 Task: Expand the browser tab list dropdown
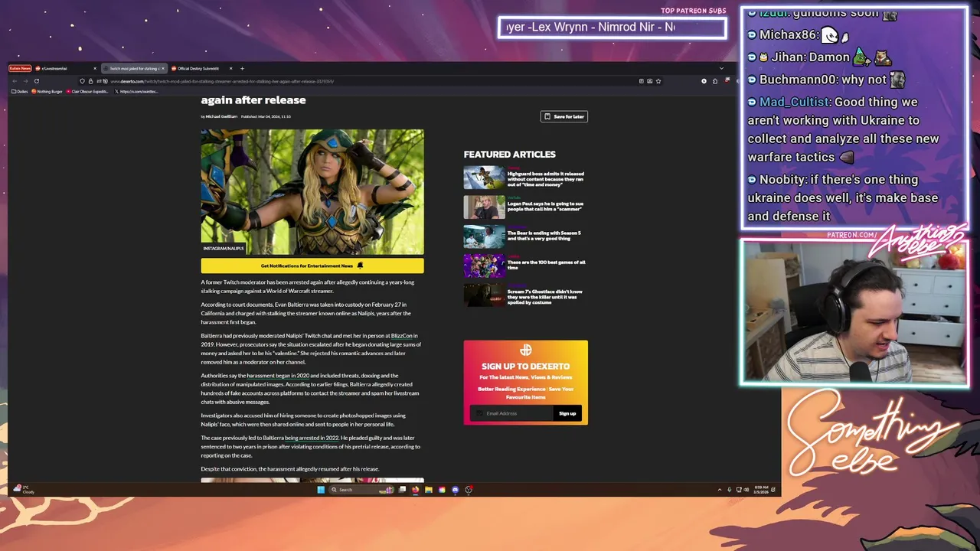tap(721, 68)
